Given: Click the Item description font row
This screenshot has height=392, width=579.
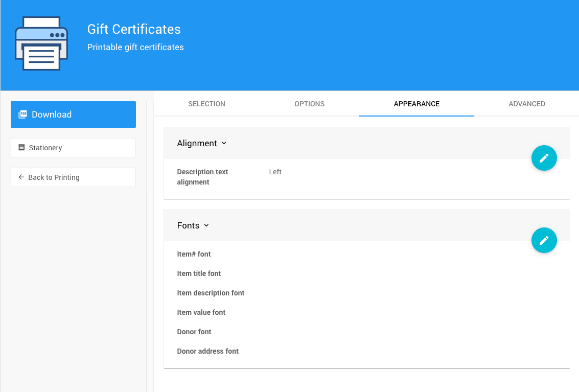Looking at the screenshot, I should tap(211, 293).
